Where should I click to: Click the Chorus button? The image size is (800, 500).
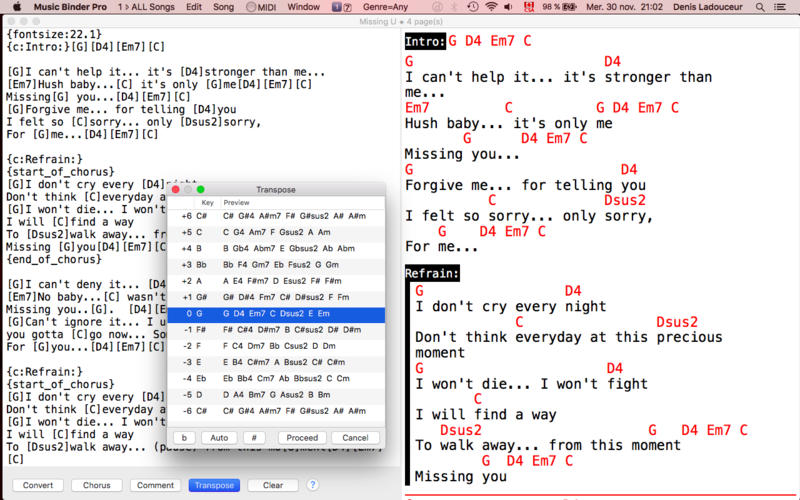point(96,485)
